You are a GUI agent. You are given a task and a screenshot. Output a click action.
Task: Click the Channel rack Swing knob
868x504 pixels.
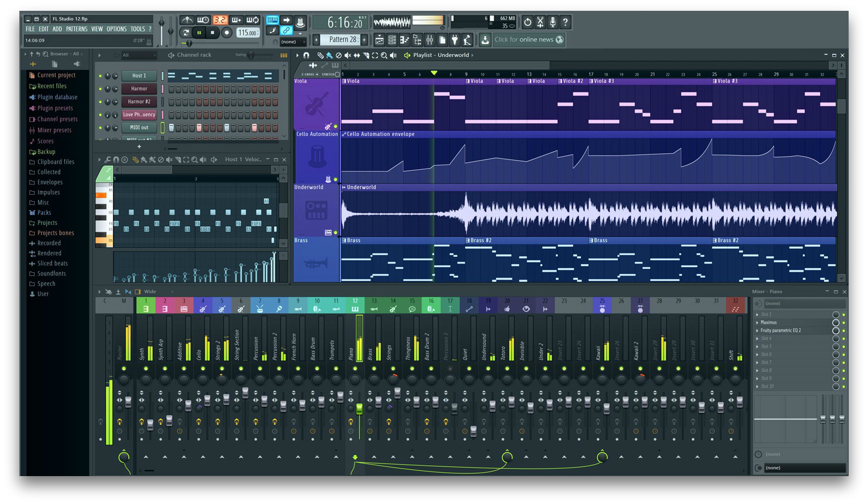click(251, 55)
